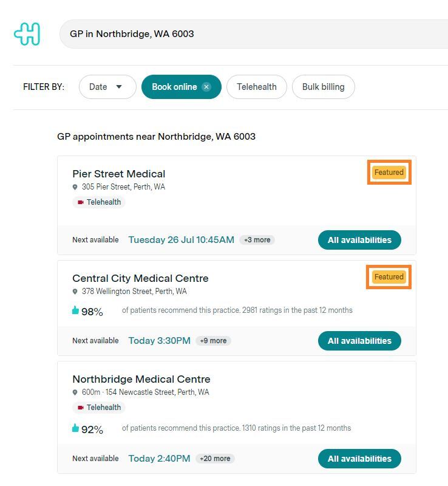448x486 pixels.
Task: Expand the +20 more times for Northbridge Medical
Action: coord(215,459)
